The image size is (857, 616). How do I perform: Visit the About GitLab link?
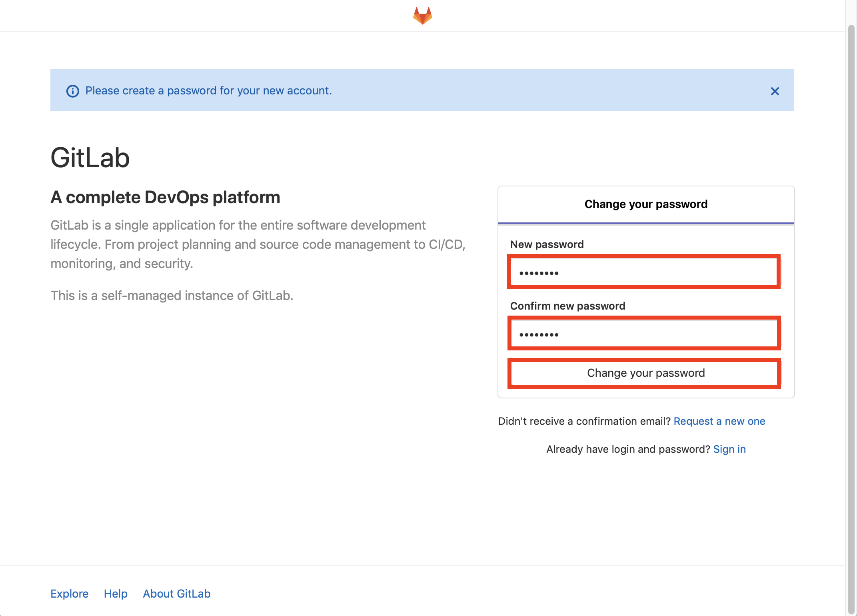(176, 594)
